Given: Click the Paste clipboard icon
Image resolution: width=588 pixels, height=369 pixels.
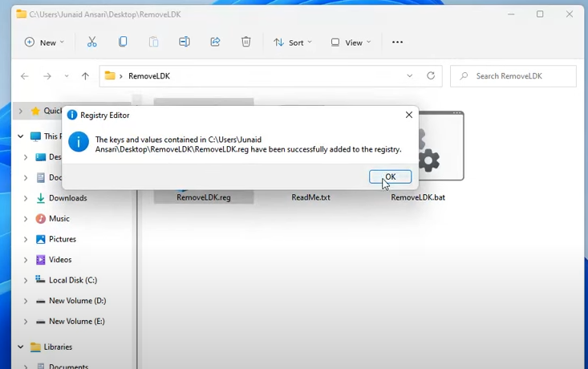Looking at the screenshot, I should 153,42.
